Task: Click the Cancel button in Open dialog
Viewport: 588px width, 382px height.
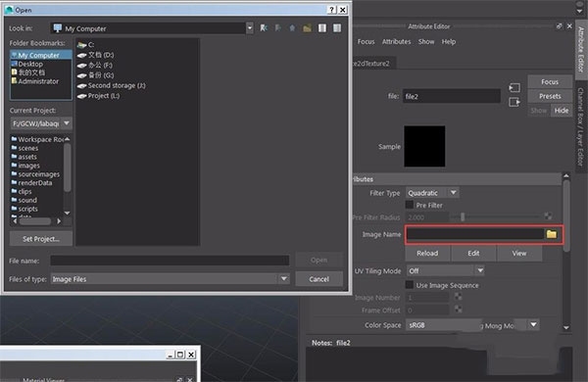Action: [x=319, y=279]
